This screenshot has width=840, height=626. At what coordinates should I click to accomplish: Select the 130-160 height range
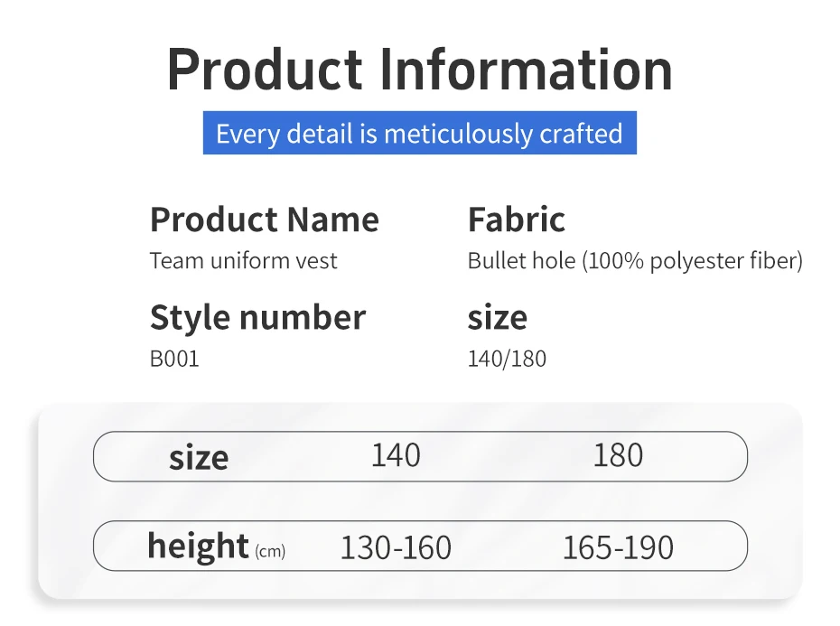coord(396,547)
